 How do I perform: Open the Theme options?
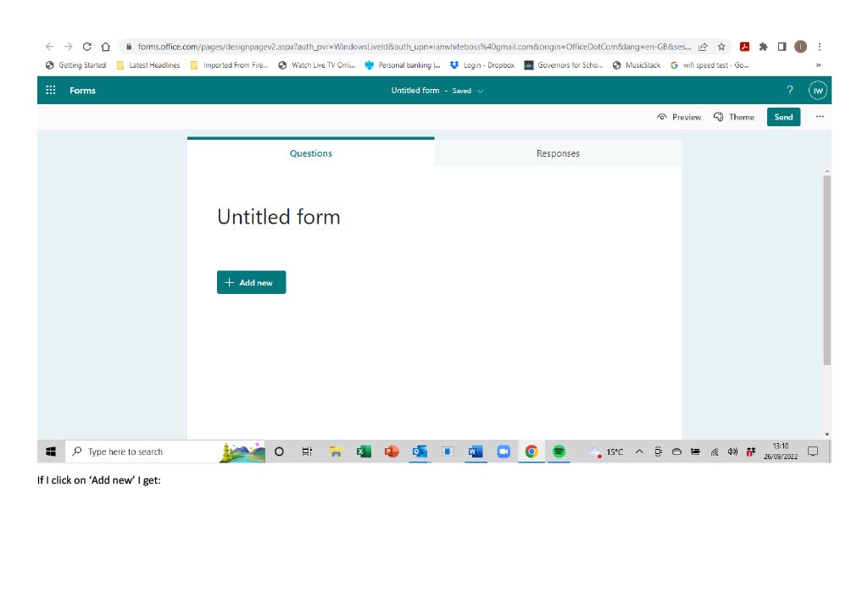(x=734, y=117)
